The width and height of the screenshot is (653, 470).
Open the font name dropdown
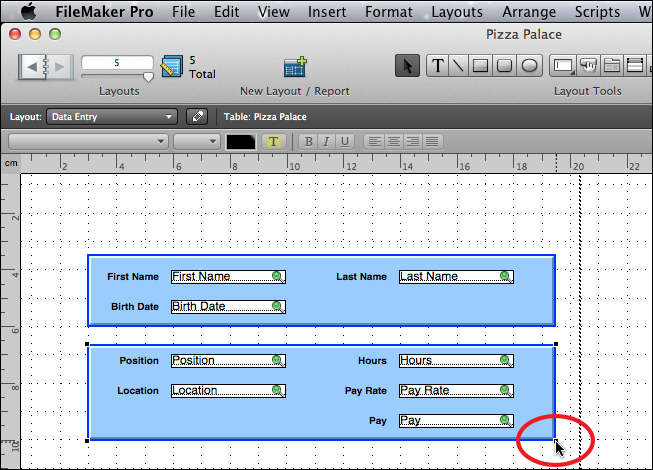coord(88,142)
